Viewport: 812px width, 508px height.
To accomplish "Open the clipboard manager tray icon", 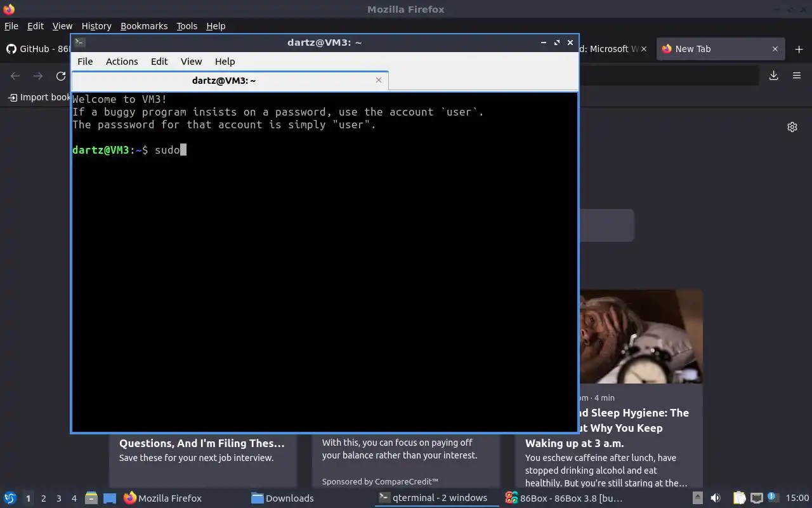I will (x=740, y=498).
